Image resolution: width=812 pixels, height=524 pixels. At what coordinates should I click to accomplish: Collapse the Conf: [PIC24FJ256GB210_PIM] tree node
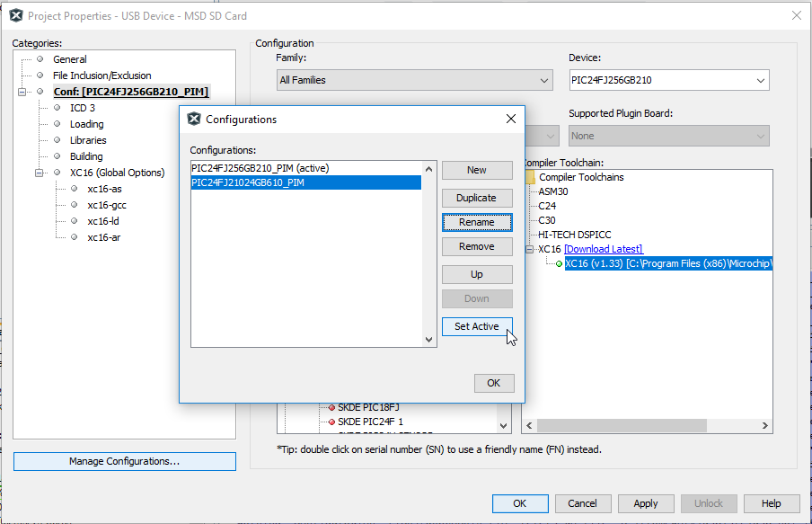[x=22, y=92]
